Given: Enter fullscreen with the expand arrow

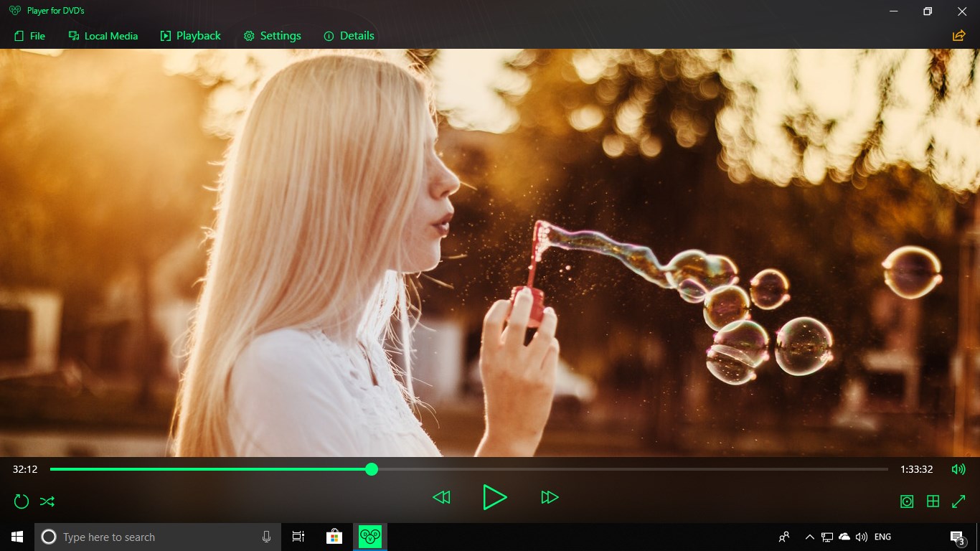Looking at the screenshot, I should (x=959, y=501).
